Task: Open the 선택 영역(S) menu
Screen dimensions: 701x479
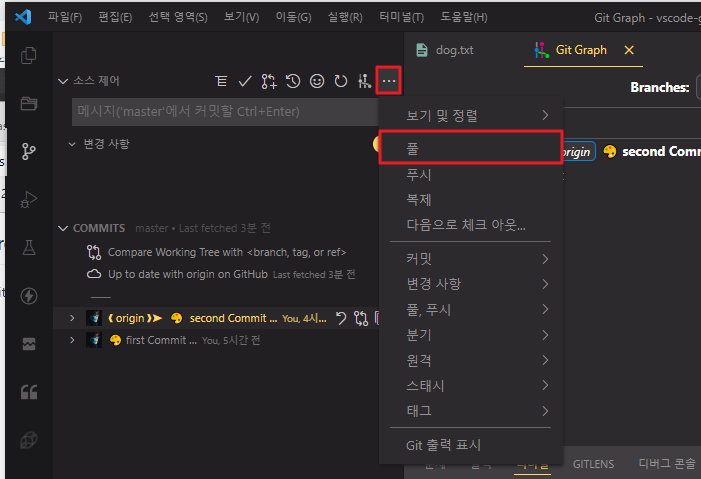Action: coord(178,17)
